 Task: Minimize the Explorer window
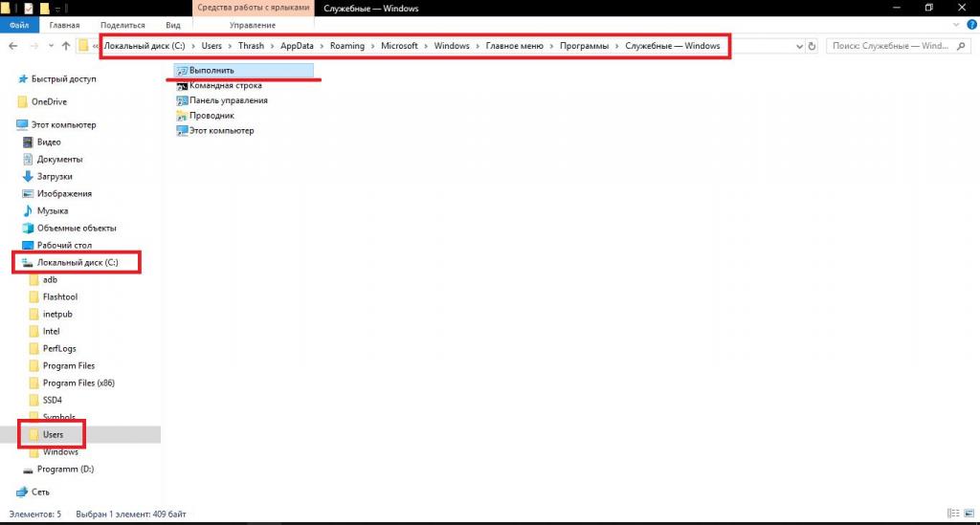pos(897,8)
